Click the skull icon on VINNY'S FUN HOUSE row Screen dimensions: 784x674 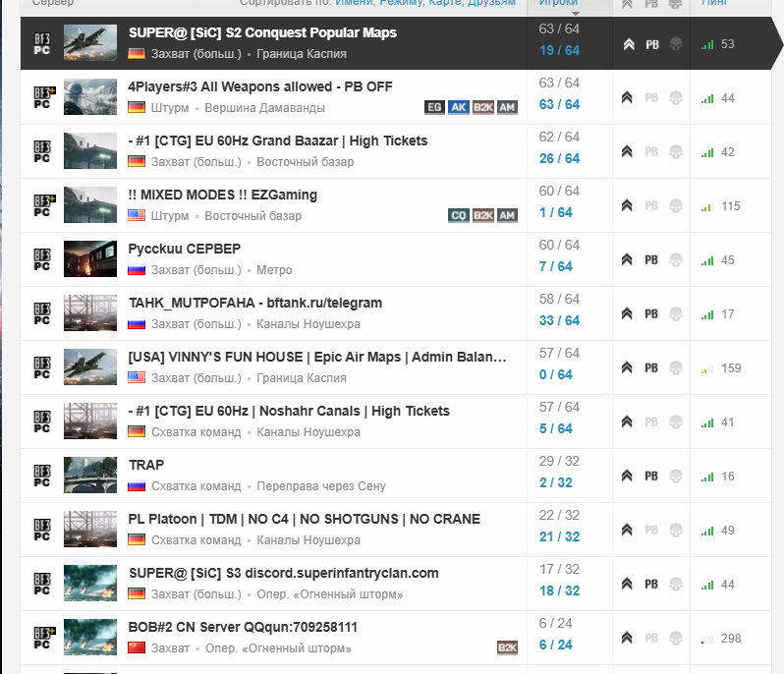[x=676, y=368]
